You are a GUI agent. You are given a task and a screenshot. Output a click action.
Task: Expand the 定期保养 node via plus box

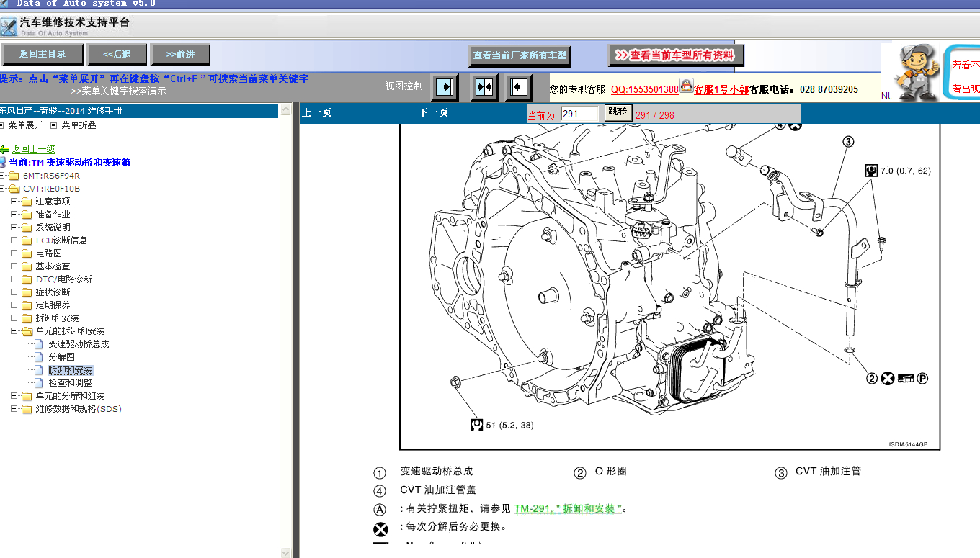(x=14, y=305)
